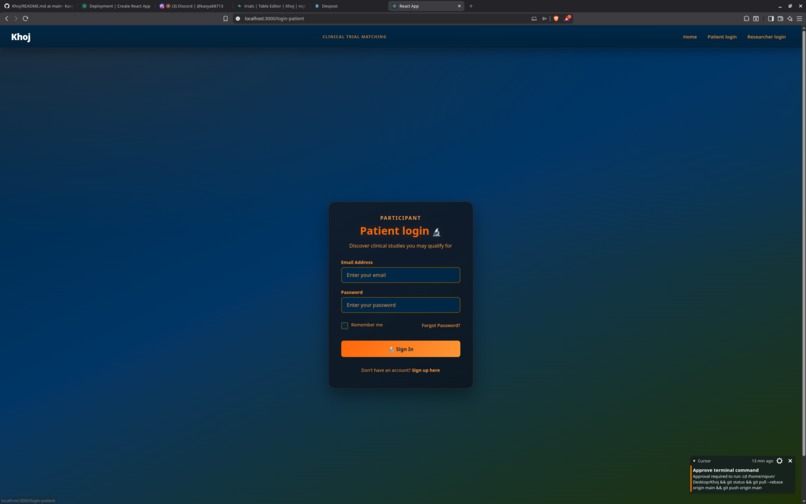Open the Leo AI sparkle icon
This screenshot has width=806, height=504.
[x=790, y=19]
